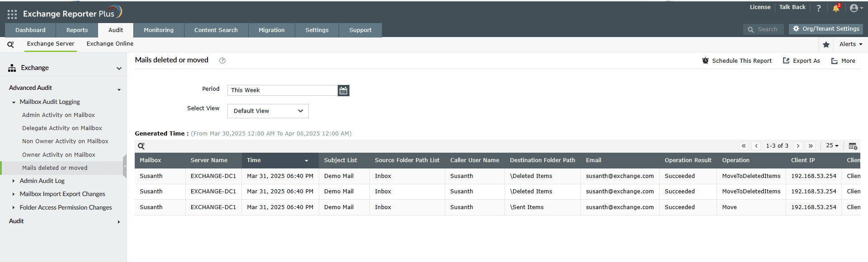Go to the previous results page
Screen dimensions: 868x262
pyautogui.click(x=756, y=146)
